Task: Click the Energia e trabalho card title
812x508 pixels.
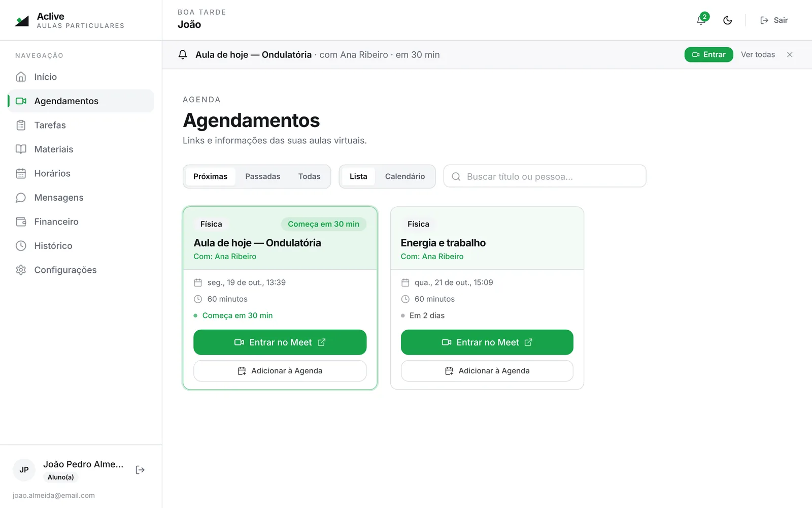Action: [x=443, y=243]
